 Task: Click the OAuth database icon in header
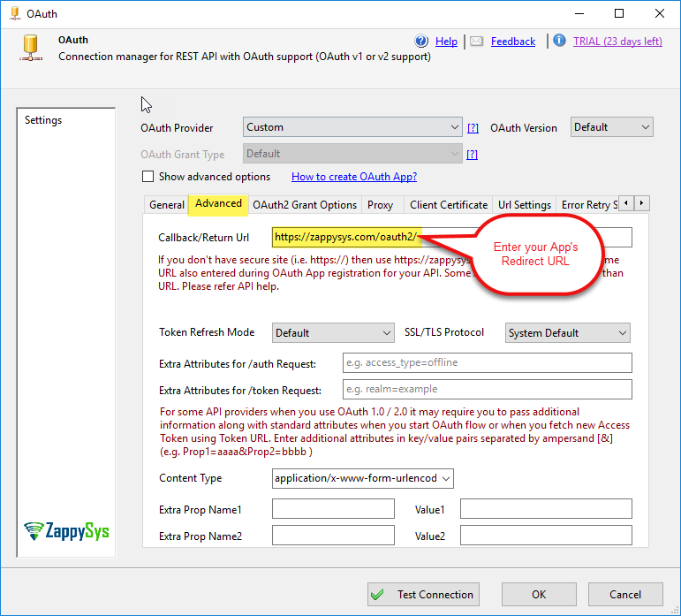tap(32, 48)
